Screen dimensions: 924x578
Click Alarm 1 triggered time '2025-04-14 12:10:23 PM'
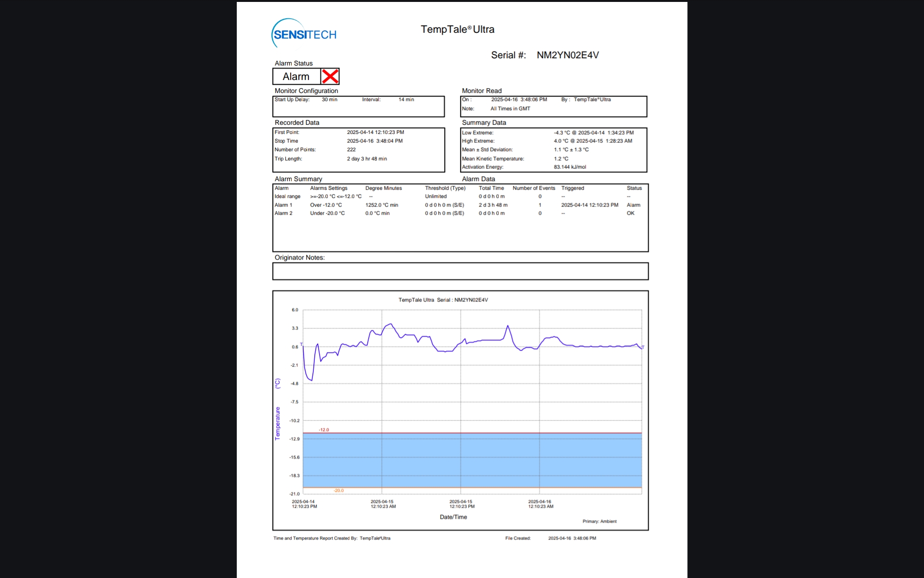click(590, 205)
